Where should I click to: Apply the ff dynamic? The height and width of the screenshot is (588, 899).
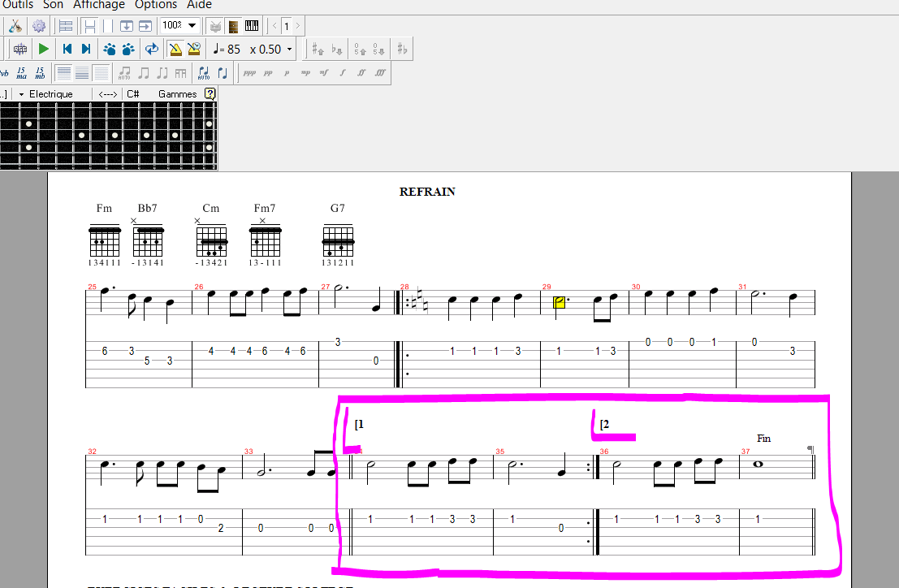(361, 73)
